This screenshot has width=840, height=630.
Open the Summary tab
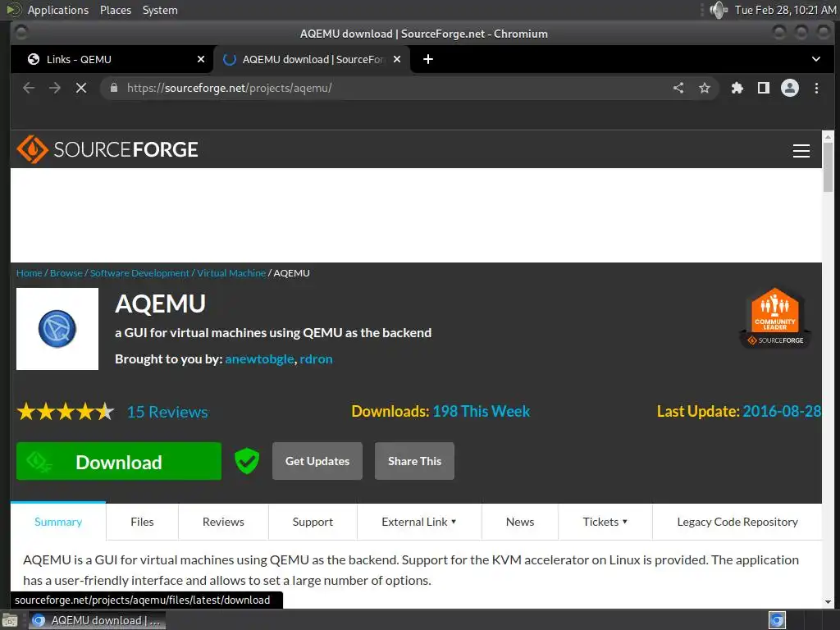(x=58, y=522)
